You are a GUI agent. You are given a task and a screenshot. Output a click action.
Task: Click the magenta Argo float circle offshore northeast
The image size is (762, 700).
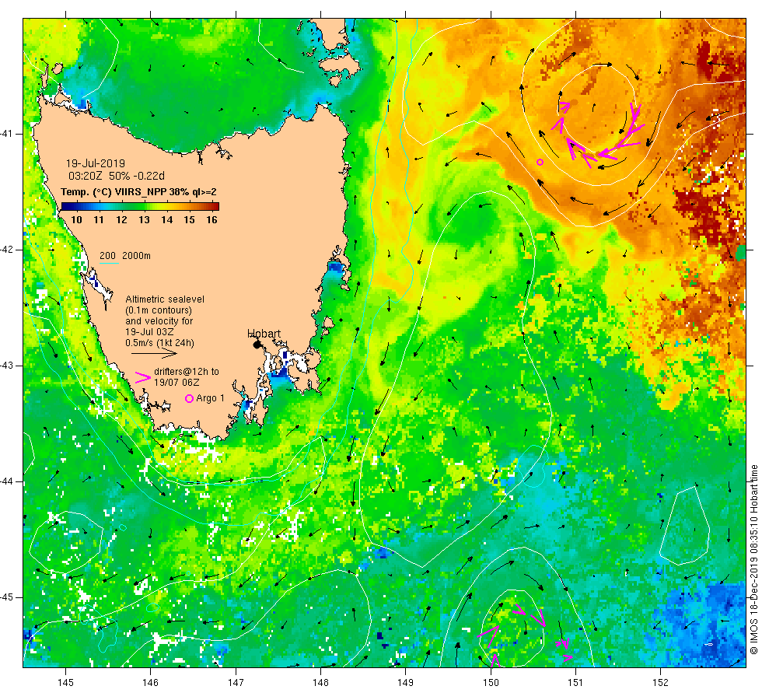click(540, 162)
